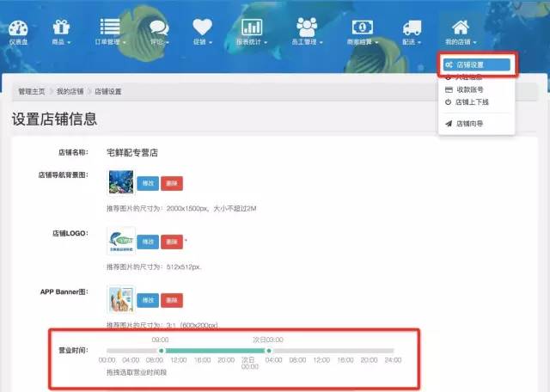
Task: Click the 促销 heart icon
Action: coord(202,27)
